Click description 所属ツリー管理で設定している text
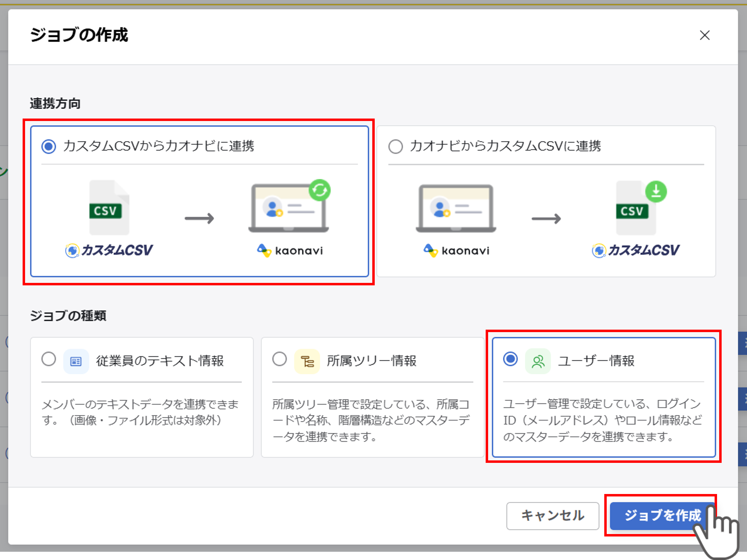Viewport: 747px width, 560px height. pos(371,420)
